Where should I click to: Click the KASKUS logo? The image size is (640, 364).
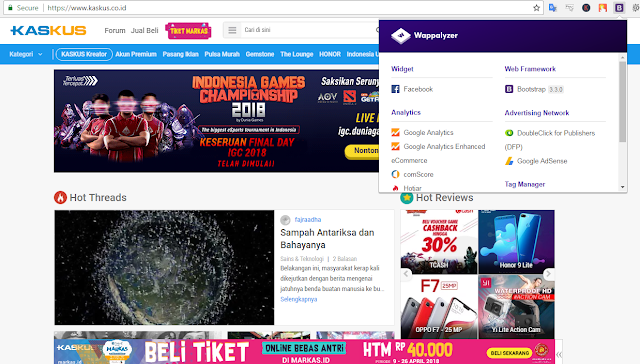[48, 30]
